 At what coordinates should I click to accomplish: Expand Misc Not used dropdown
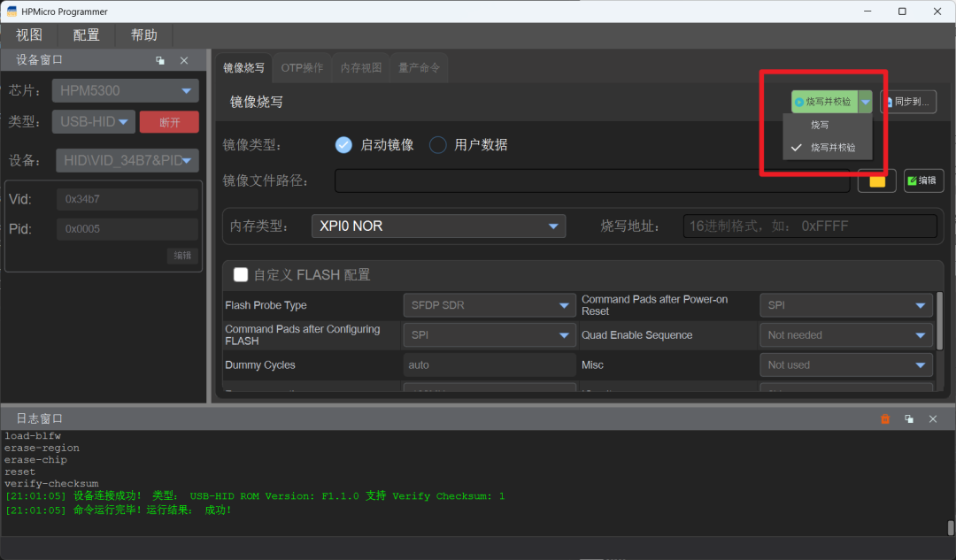point(845,365)
